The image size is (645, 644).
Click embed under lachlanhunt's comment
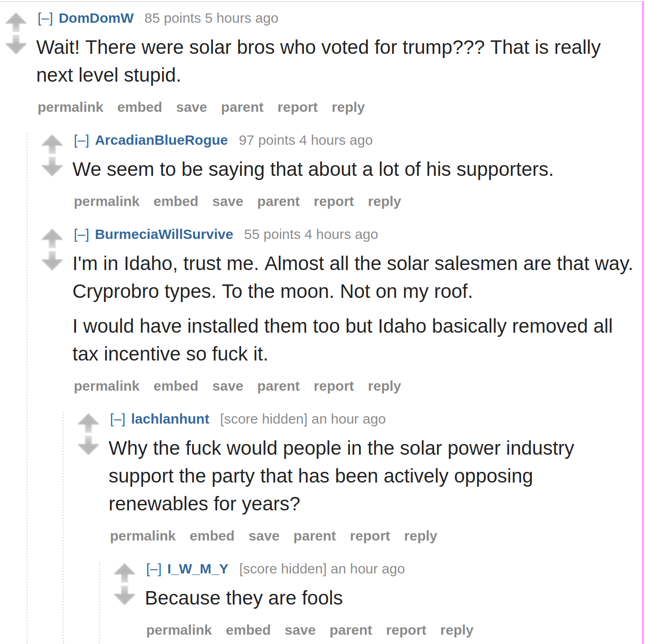click(x=212, y=536)
